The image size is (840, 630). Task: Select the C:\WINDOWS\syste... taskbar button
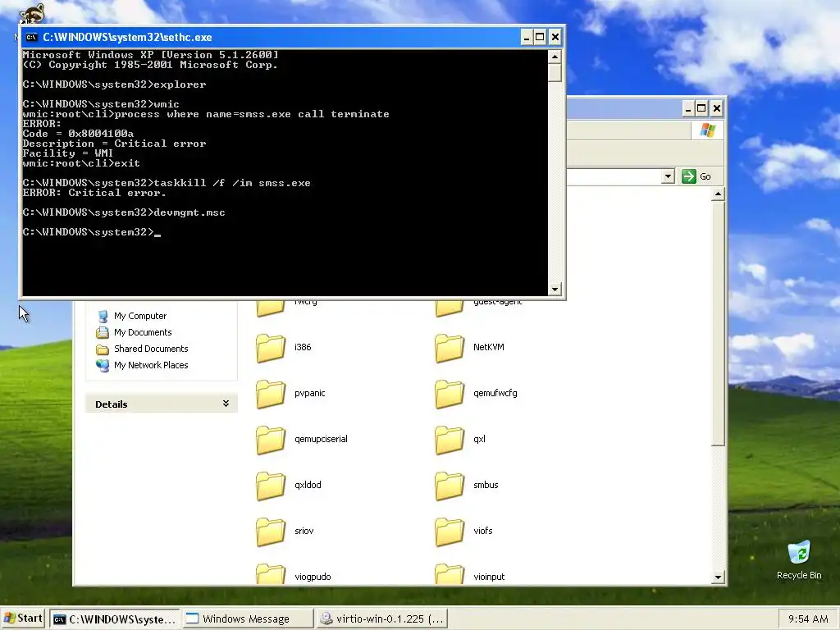(115, 619)
